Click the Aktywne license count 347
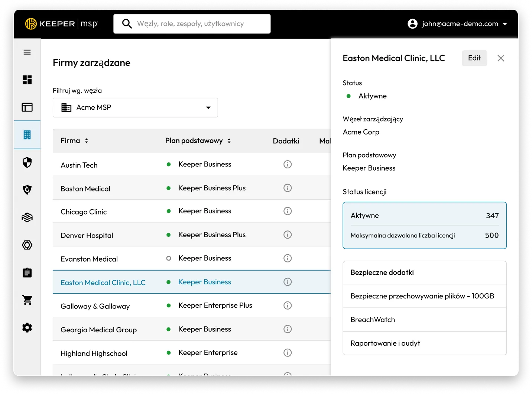This screenshot has width=532, height=394. 492,216
